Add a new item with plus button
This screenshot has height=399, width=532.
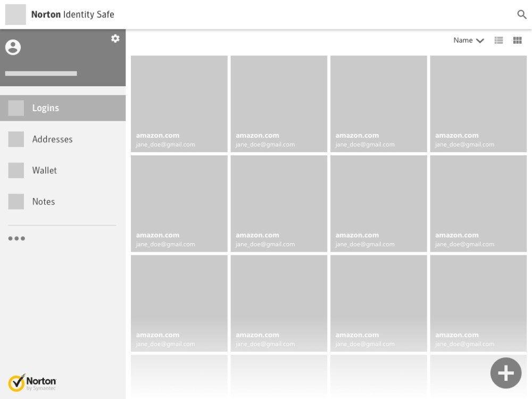[x=505, y=373]
